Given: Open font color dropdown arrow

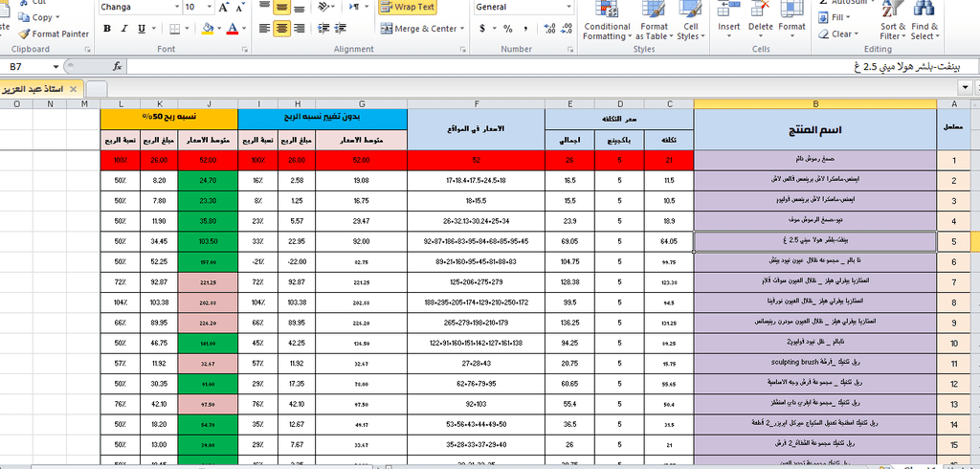Looking at the screenshot, I should pos(244,29).
